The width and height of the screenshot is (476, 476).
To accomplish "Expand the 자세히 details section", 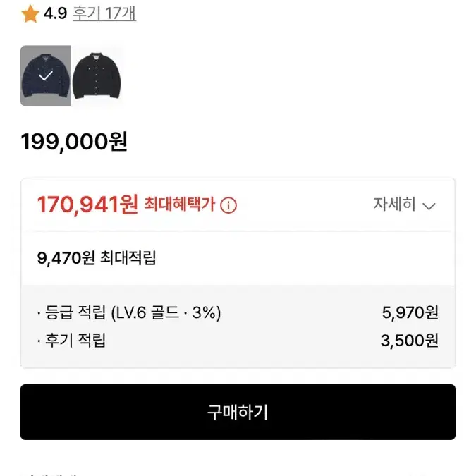I will click(404, 204).
